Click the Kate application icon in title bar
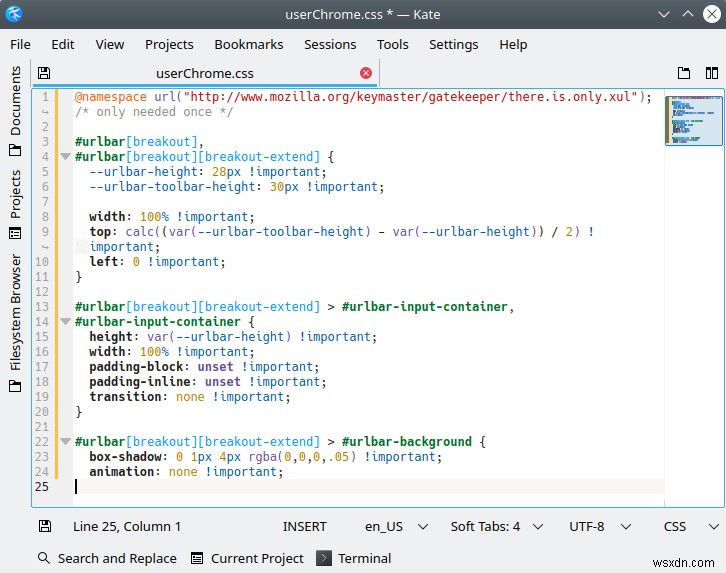This screenshot has height=573, width=726. [14, 14]
